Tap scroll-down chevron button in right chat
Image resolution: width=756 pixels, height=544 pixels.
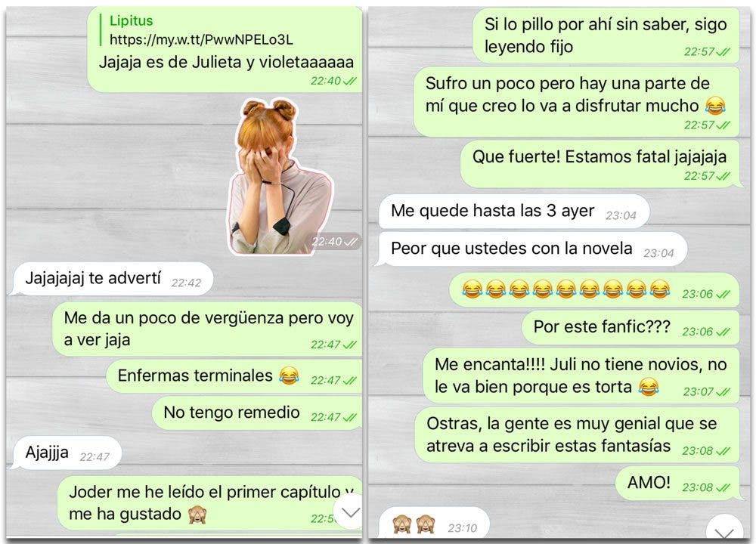(x=724, y=529)
